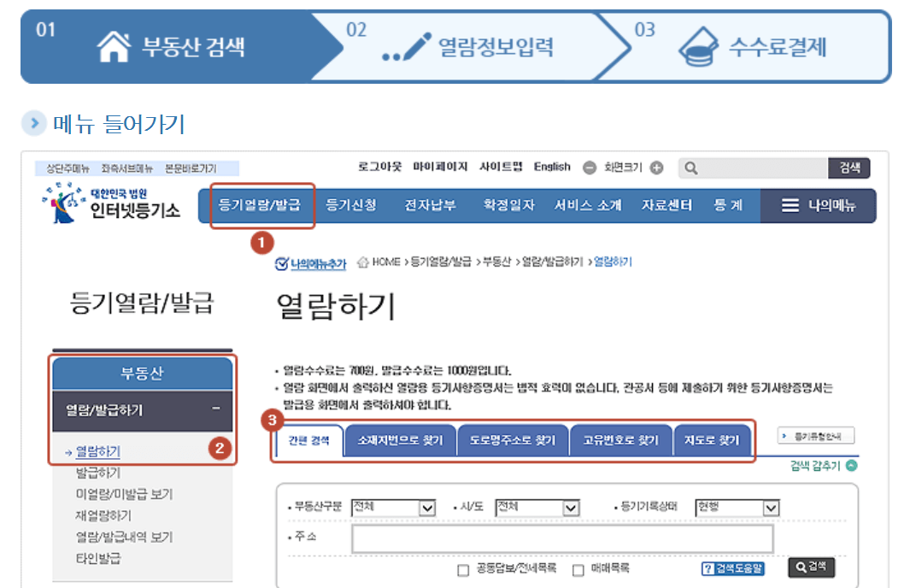This screenshot has height=588, width=916.
Task: Select 등기신청 in the top navigation menu
Action: pos(351,205)
